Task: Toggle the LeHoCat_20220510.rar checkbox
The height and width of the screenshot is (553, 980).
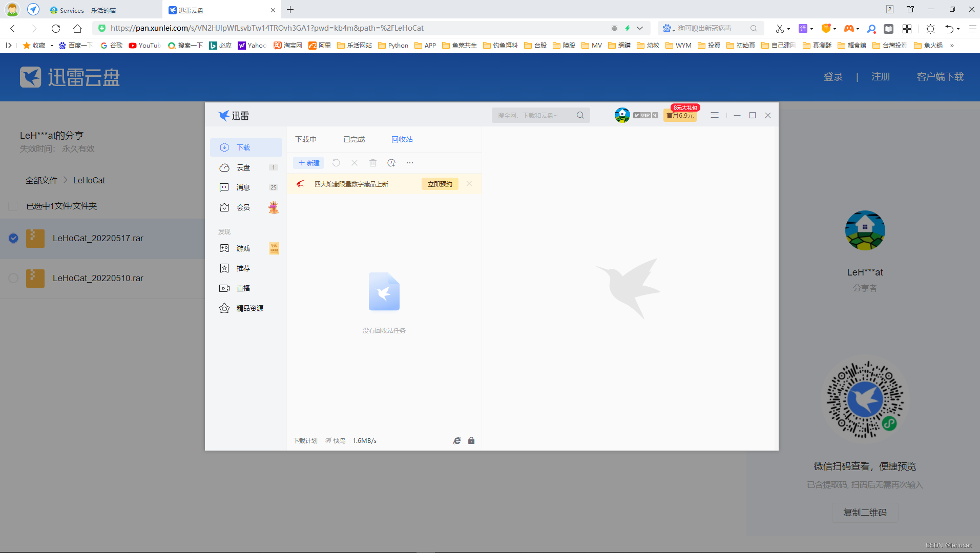Action: 13,278
